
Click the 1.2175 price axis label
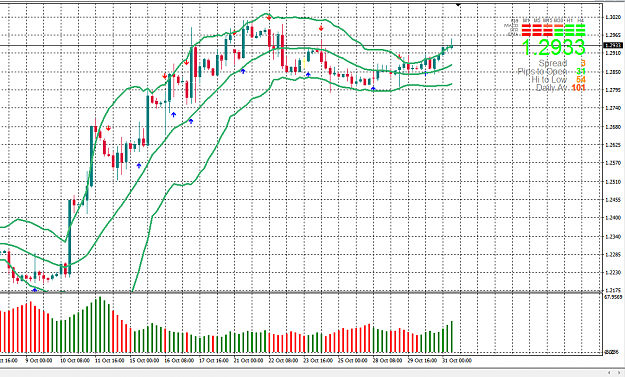(613, 290)
